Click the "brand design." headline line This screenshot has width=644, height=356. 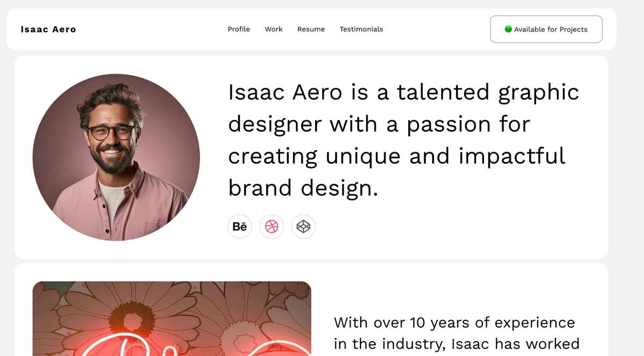tap(303, 188)
